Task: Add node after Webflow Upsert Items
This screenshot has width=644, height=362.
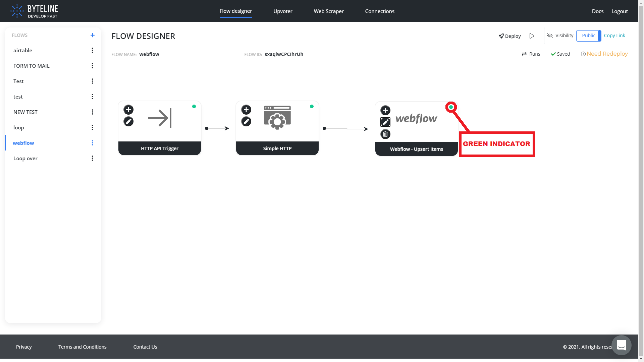Action: pyautogui.click(x=385, y=110)
